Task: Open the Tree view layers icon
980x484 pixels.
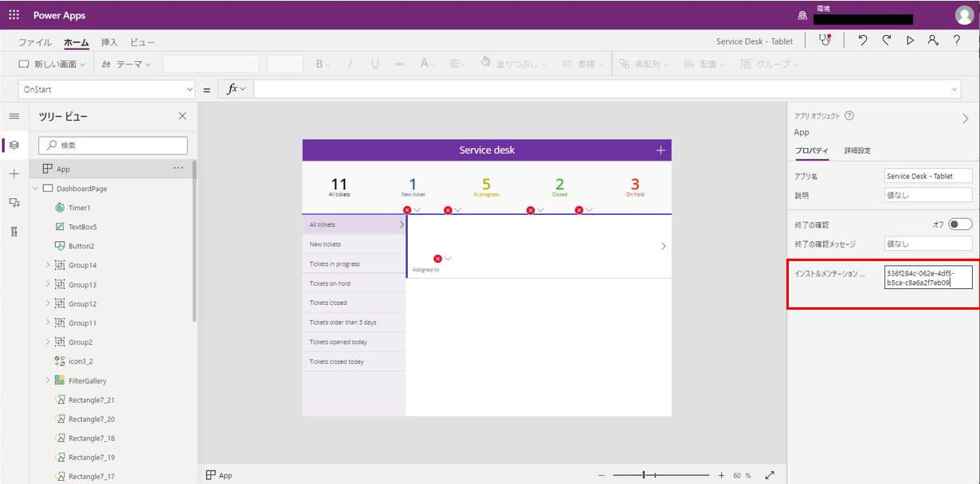Action: [x=14, y=145]
